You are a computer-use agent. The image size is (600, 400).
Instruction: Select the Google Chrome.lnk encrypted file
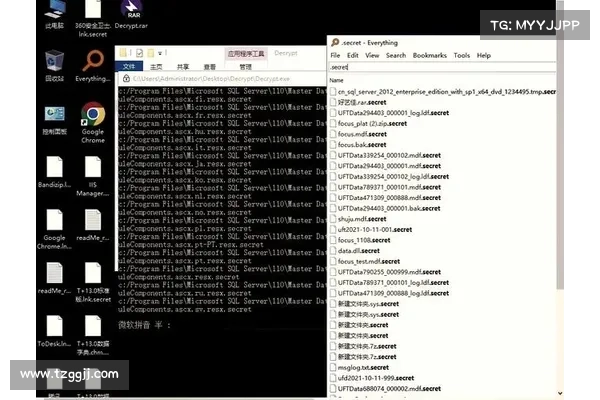point(54,229)
